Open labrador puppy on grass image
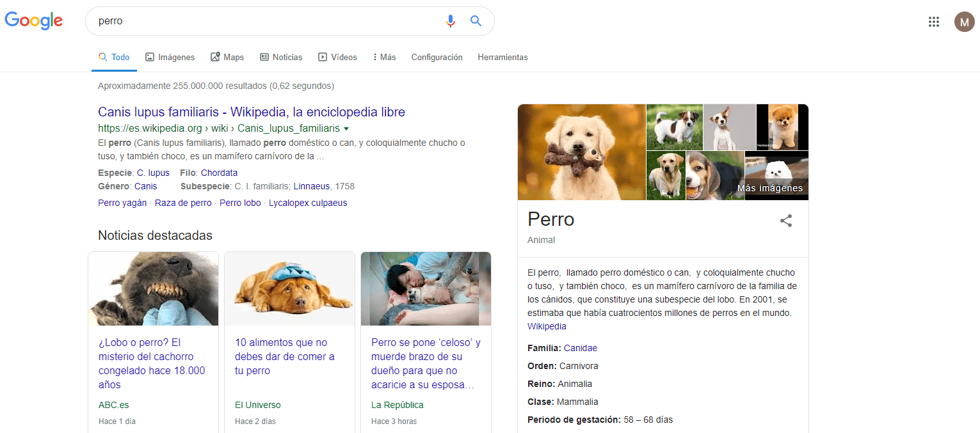 pos(666,176)
